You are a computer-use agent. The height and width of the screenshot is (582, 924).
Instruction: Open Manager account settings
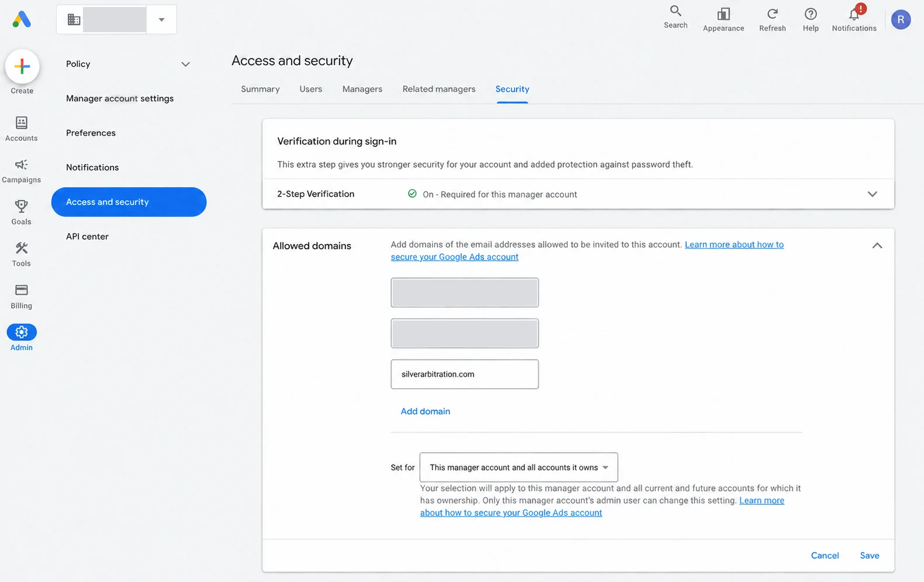[120, 98]
